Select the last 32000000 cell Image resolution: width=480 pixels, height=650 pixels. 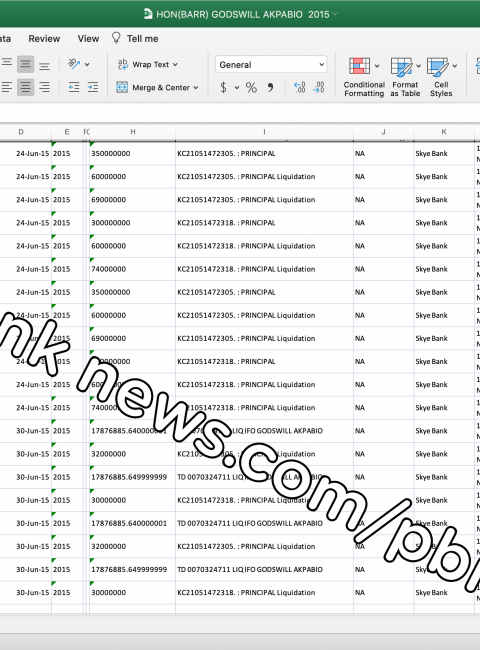pyautogui.click(x=132, y=546)
